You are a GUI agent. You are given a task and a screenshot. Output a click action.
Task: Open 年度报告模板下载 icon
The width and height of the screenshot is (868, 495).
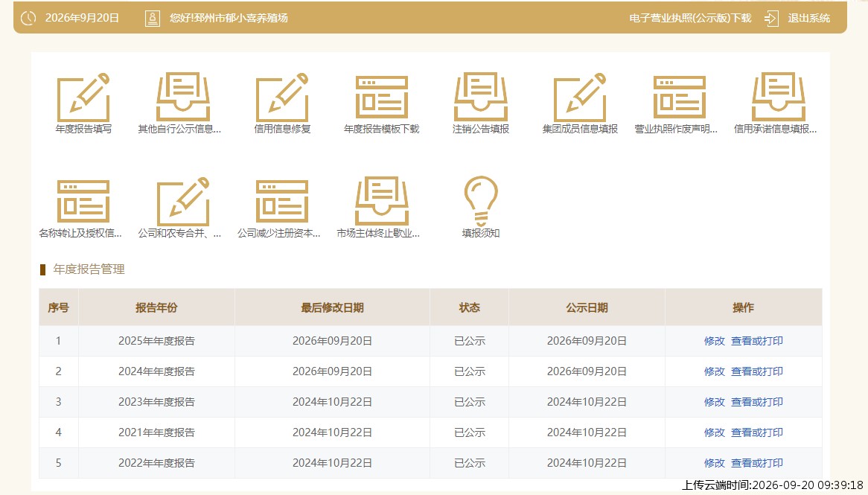(x=381, y=97)
